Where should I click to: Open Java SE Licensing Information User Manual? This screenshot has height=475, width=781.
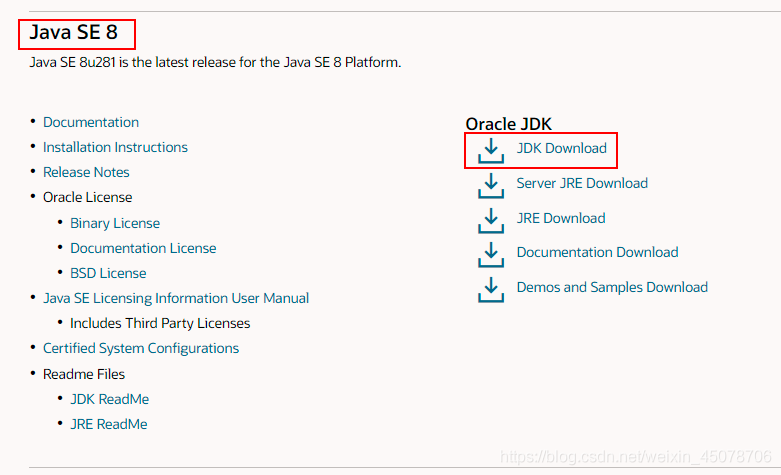176,298
